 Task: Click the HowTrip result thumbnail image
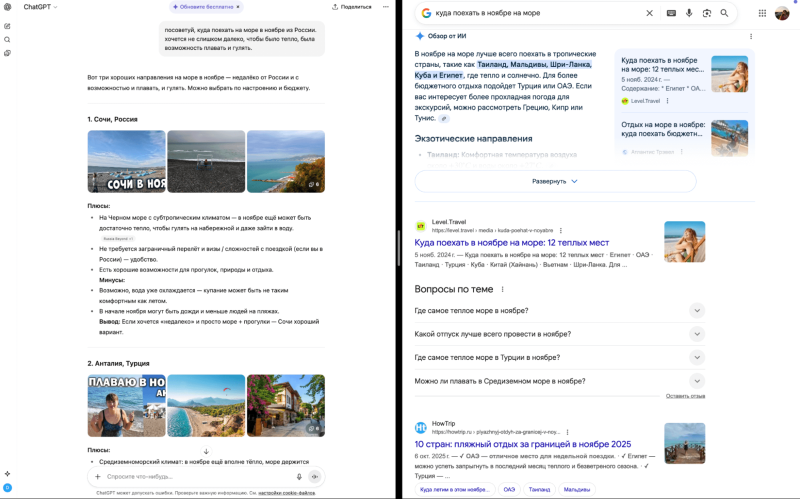[x=685, y=443]
